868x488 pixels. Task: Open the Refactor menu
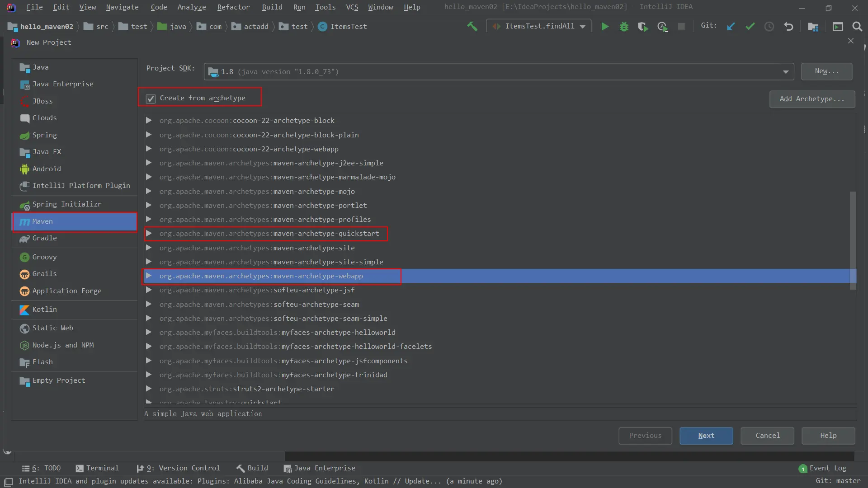click(x=233, y=7)
